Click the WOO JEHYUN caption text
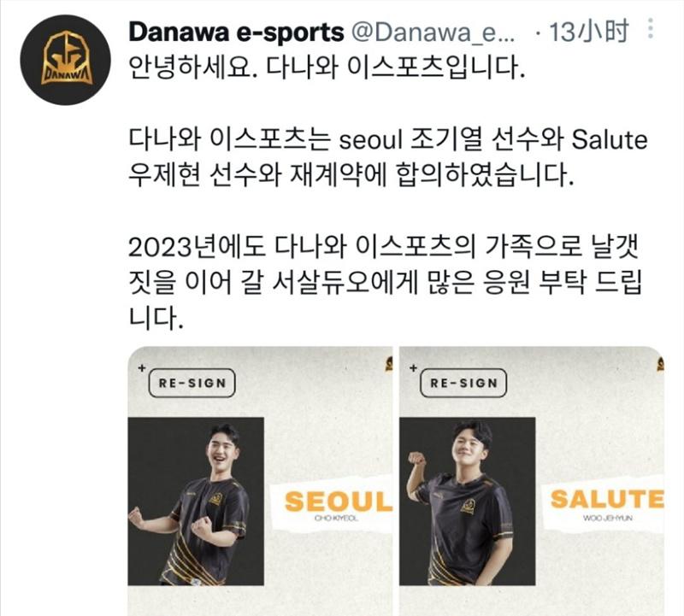Viewport: 684px width, 616px height. [608, 518]
